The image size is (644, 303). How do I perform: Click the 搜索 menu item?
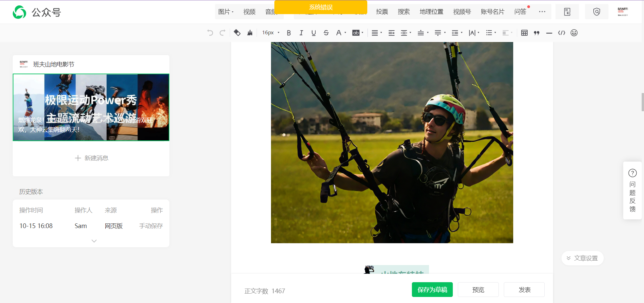tap(404, 12)
